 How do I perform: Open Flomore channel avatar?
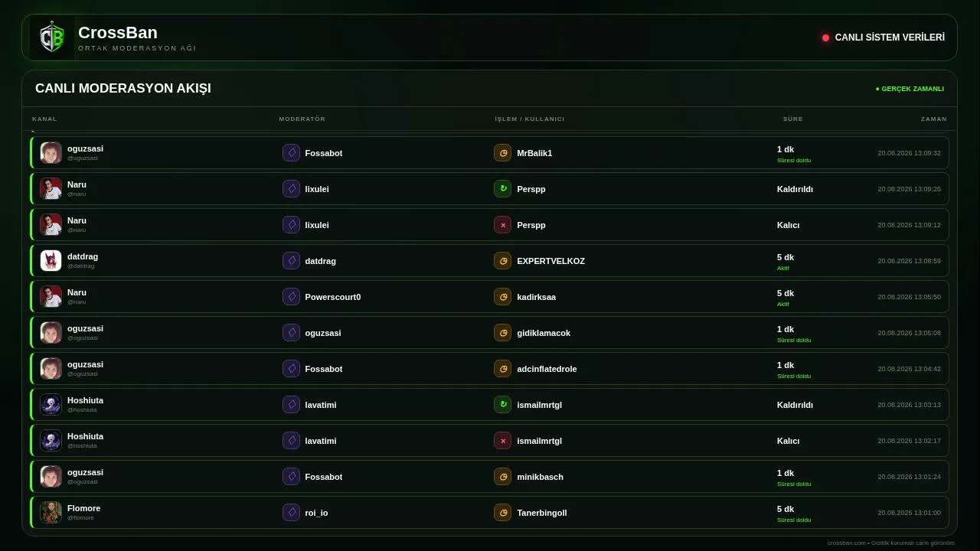click(51, 513)
